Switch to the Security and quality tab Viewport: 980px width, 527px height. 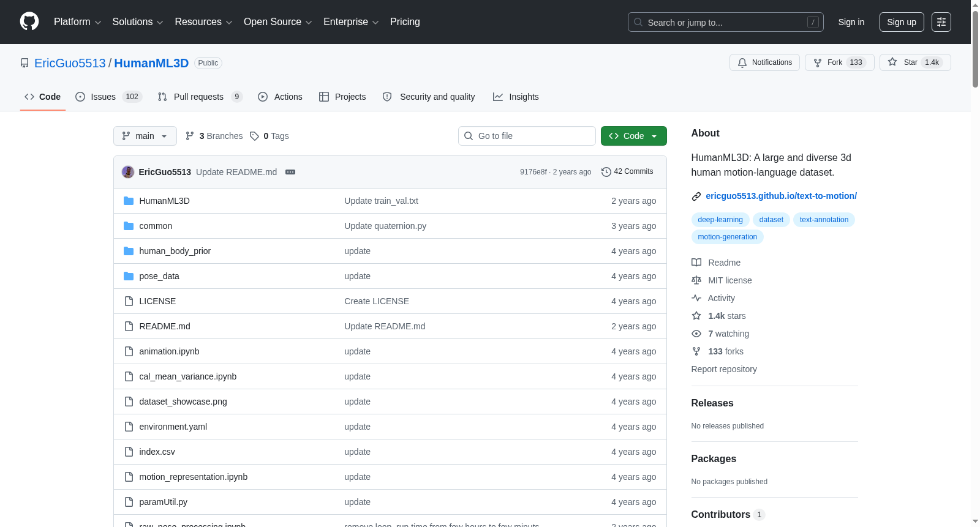pos(429,97)
